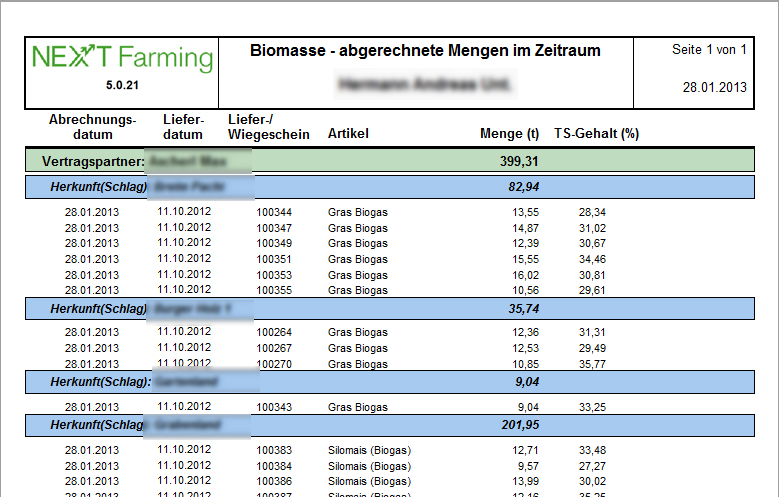Select weighing slip number 100344
The height and width of the screenshot is (497, 779).
tap(274, 212)
